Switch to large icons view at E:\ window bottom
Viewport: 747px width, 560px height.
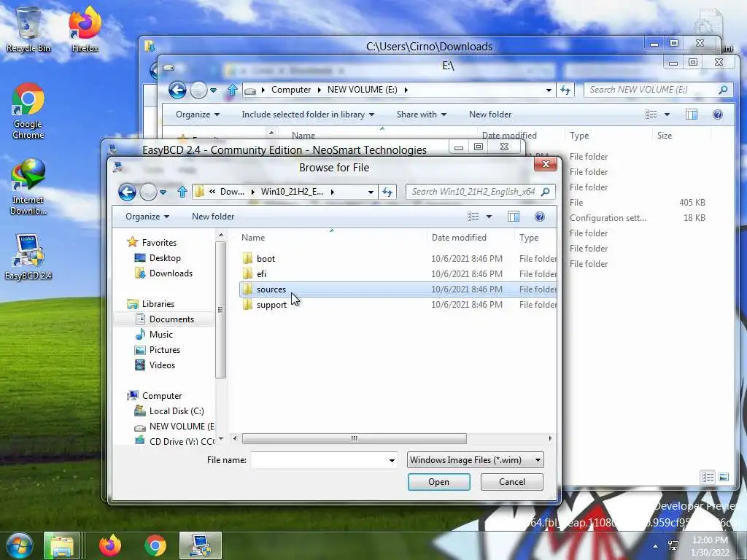click(x=724, y=477)
